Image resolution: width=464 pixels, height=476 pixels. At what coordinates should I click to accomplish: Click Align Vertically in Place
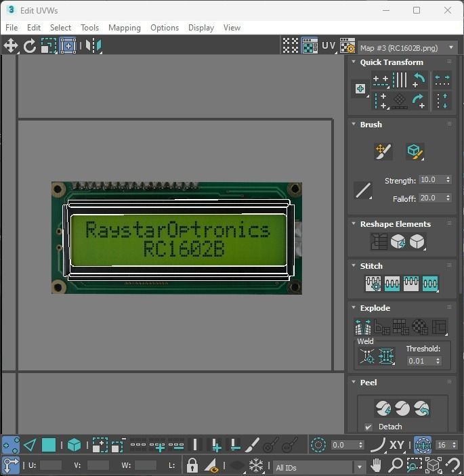click(x=381, y=100)
